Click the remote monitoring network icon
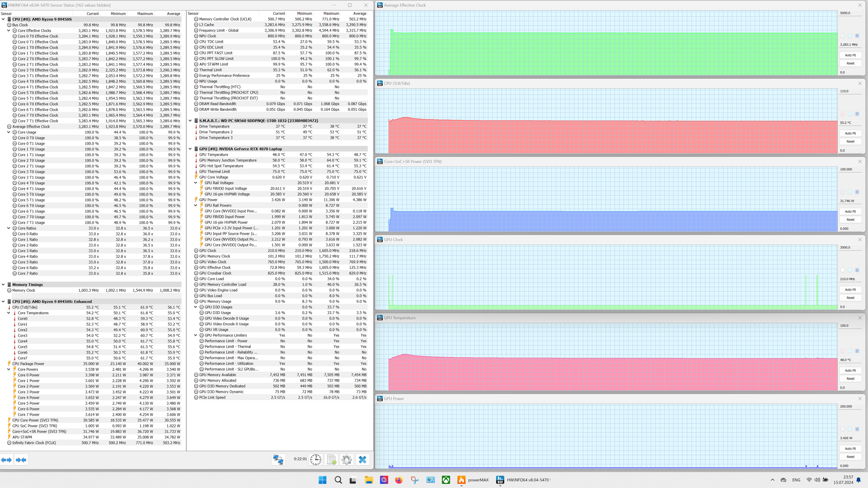868x488 pixels. [278, 459]
